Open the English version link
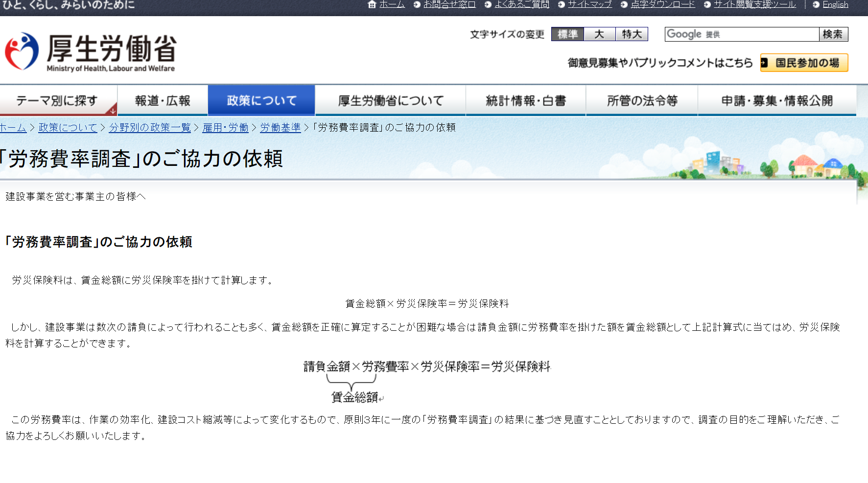This screenshot has width=868, height=483. point(835,4)
